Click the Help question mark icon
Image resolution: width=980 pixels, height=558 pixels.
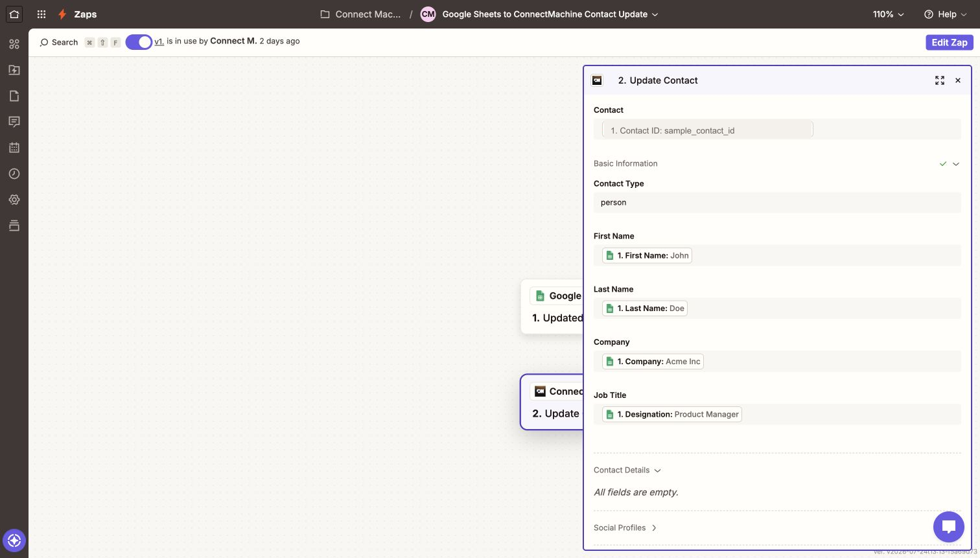click(929, 14)
